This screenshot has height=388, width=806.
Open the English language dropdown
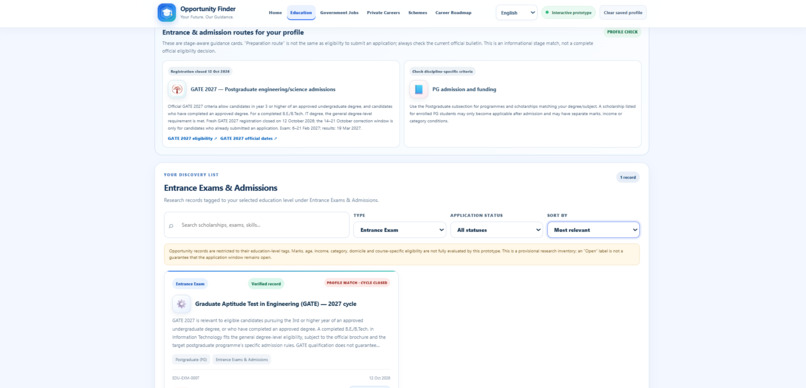(x=517, y=13)
